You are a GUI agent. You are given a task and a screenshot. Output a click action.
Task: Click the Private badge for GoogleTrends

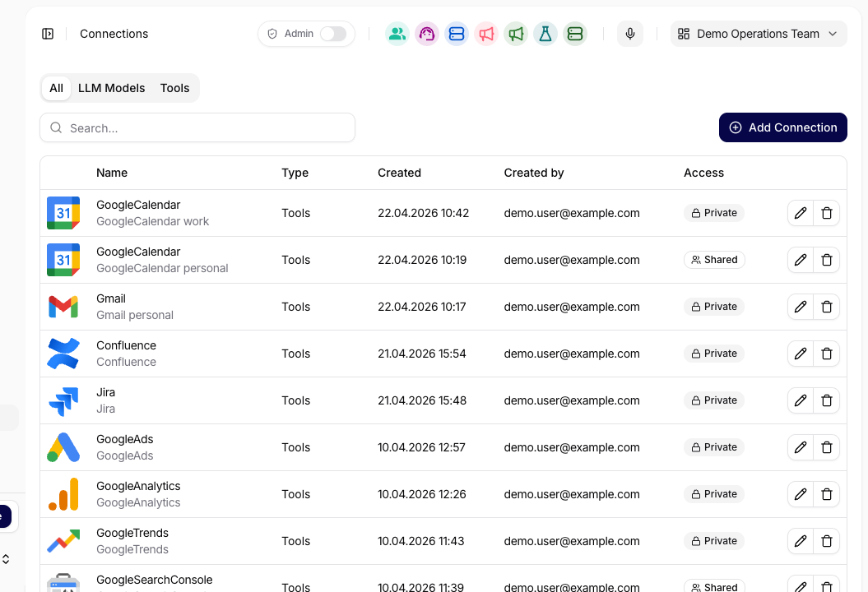click(714, 541)
